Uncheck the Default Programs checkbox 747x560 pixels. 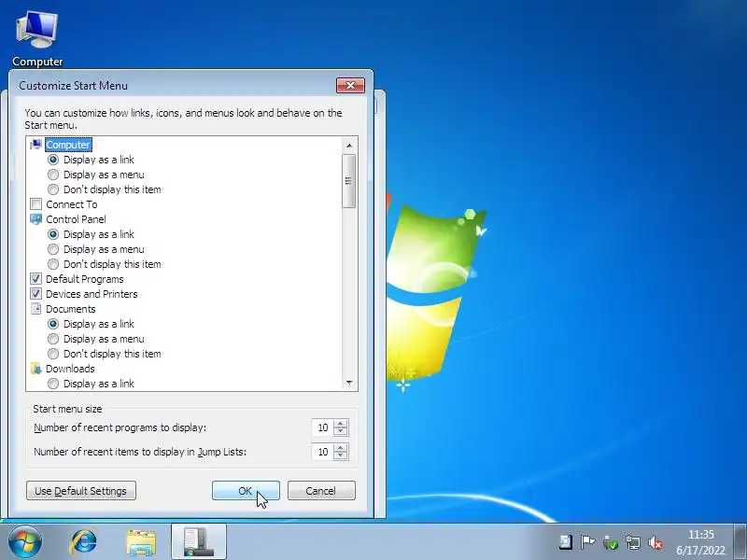point(35,279)
